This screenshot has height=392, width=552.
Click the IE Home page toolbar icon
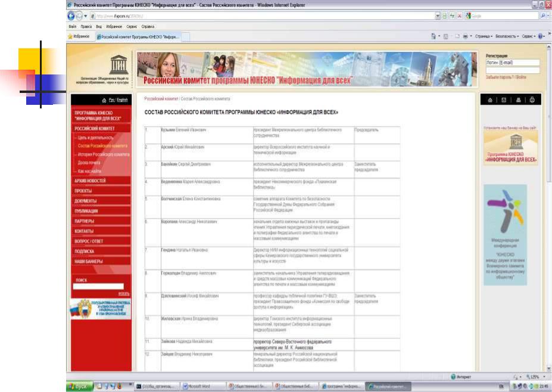point(434,36)
